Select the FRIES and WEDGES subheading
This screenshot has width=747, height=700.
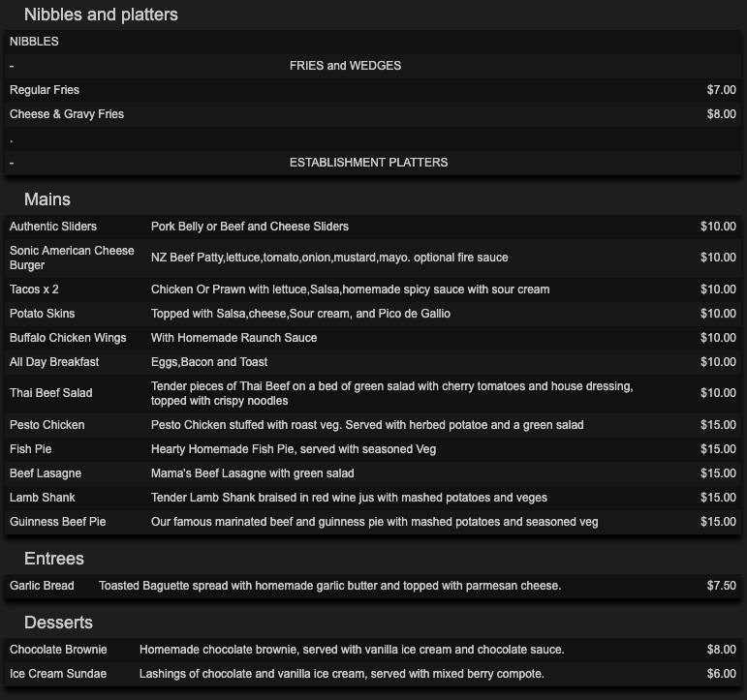pos(345,66)
